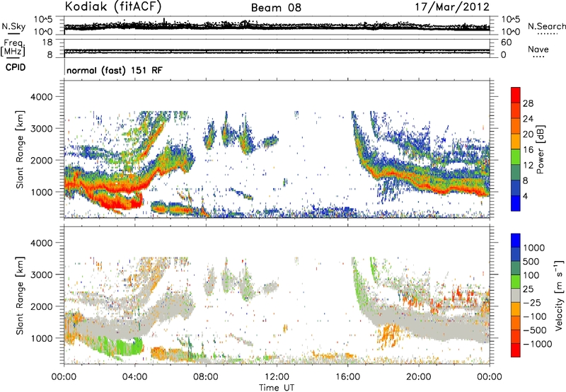The image size is (566, 392).
Task: Click the solid line sample under "N.Sky"
Action: 13,34
